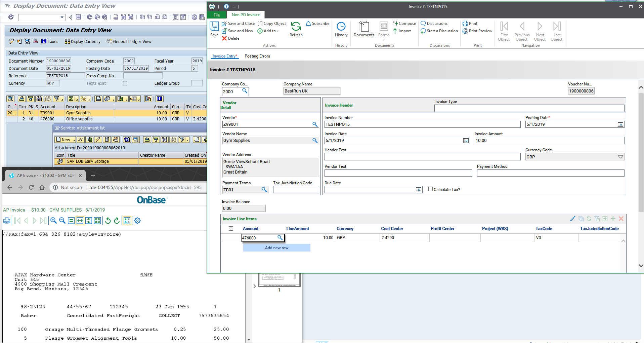This screenshot has width=644, height=343.
Task: Select the Gym Supplies SAP line item
Action: click(106, 113)
